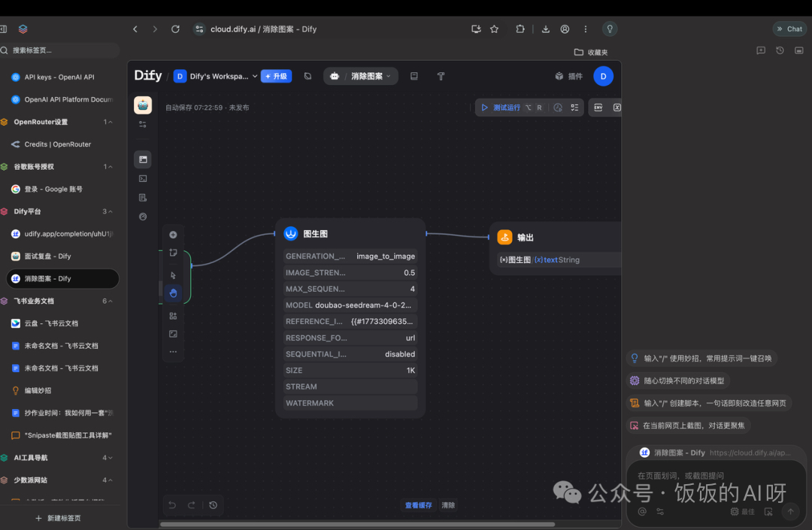Bookmark this page with the star icon

click(494, 29)
